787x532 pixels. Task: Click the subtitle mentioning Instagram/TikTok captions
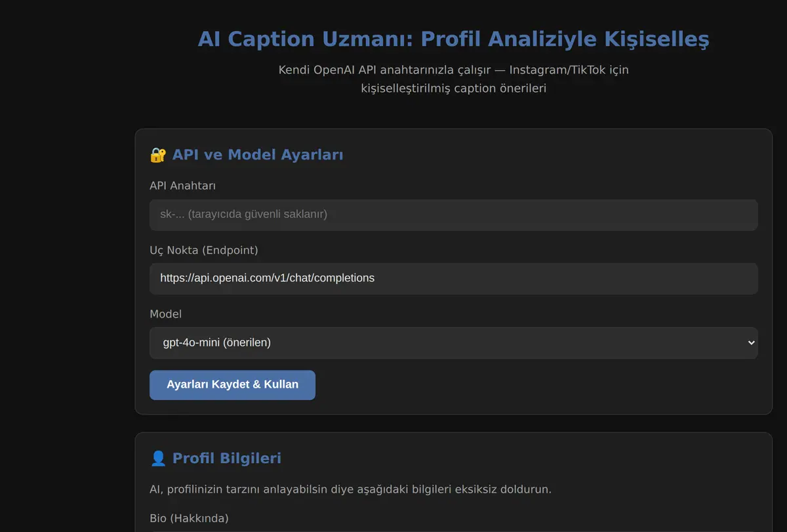click(x=453, y=79)
